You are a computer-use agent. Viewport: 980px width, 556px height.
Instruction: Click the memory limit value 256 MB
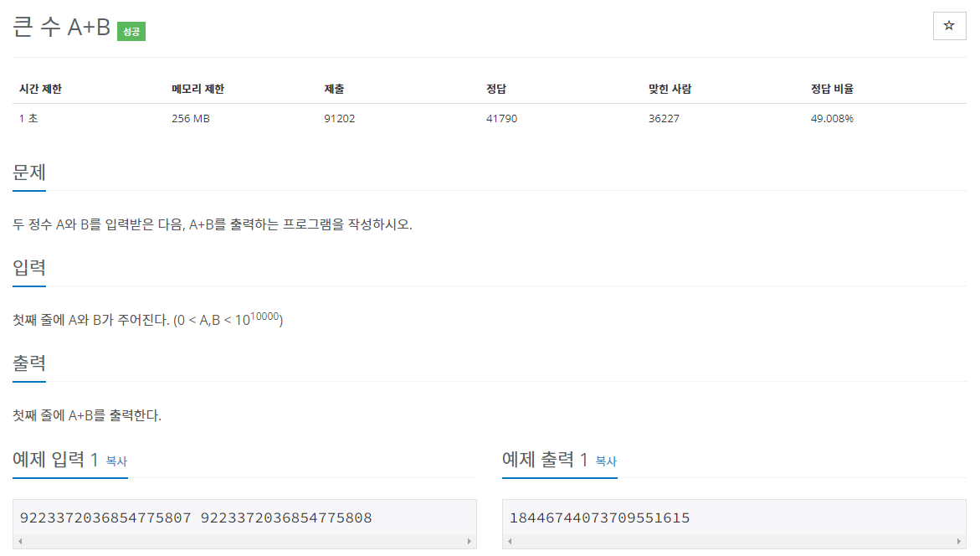tap(191, 118)
